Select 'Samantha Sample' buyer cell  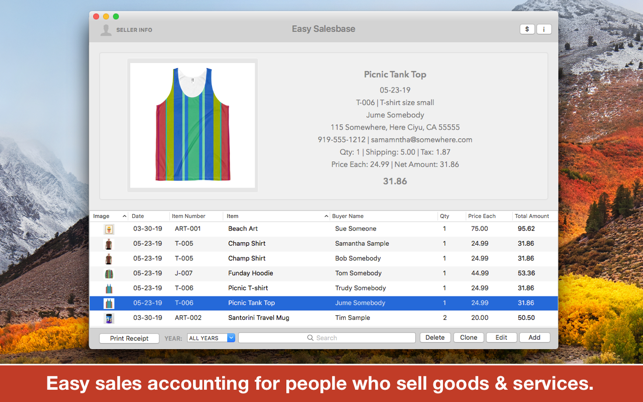coord(362,243)
